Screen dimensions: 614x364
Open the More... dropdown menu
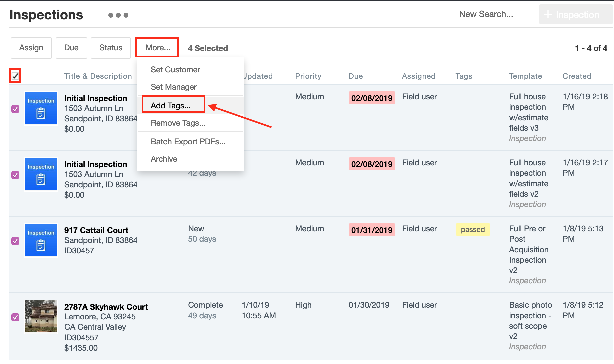pos(157,48)
